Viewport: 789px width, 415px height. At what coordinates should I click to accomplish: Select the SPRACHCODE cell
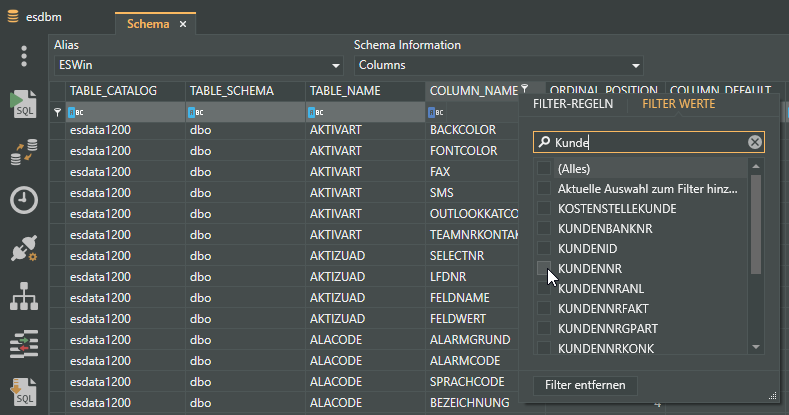(x=472, y=382)
